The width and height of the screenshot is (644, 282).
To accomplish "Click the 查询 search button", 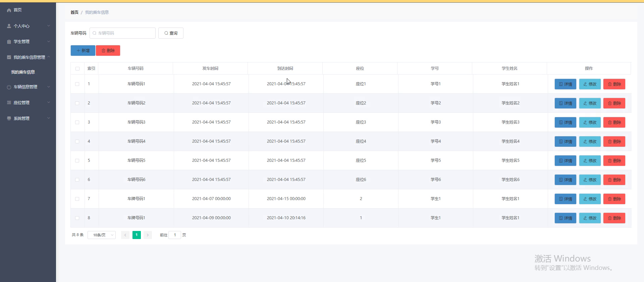I will tap(171, 33).
